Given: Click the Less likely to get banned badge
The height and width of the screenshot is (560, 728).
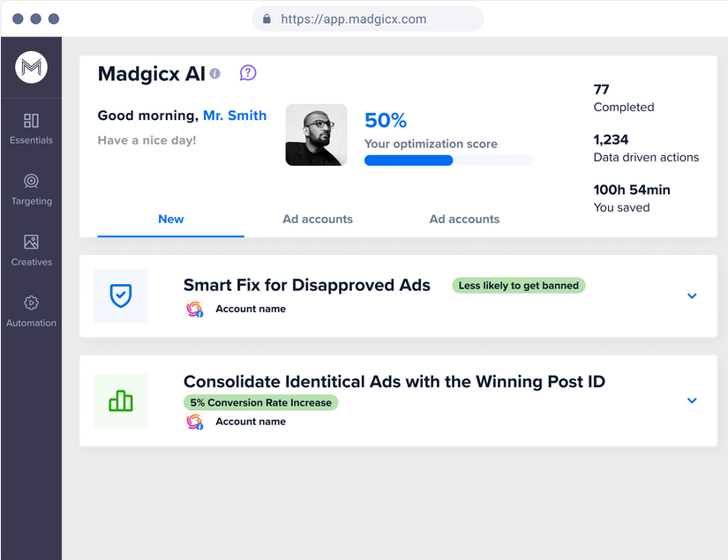Looking at the screenshot, I should (519, 286).
